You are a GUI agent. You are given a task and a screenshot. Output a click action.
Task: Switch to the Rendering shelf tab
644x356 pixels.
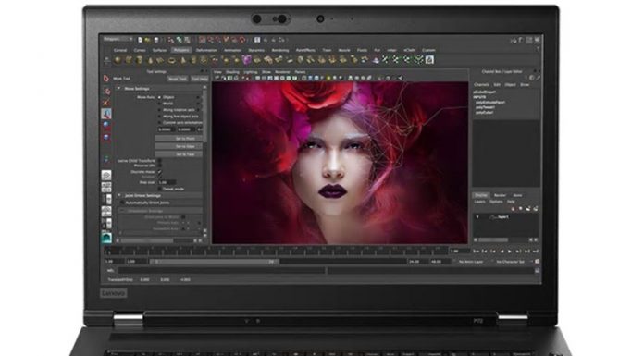pyautogui.click(x=280, y=50)
